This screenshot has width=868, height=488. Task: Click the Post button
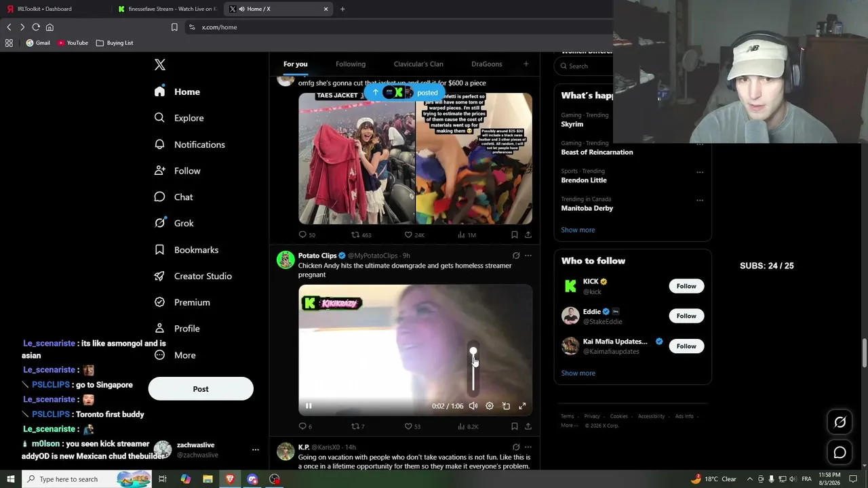(x=201, y=389)
